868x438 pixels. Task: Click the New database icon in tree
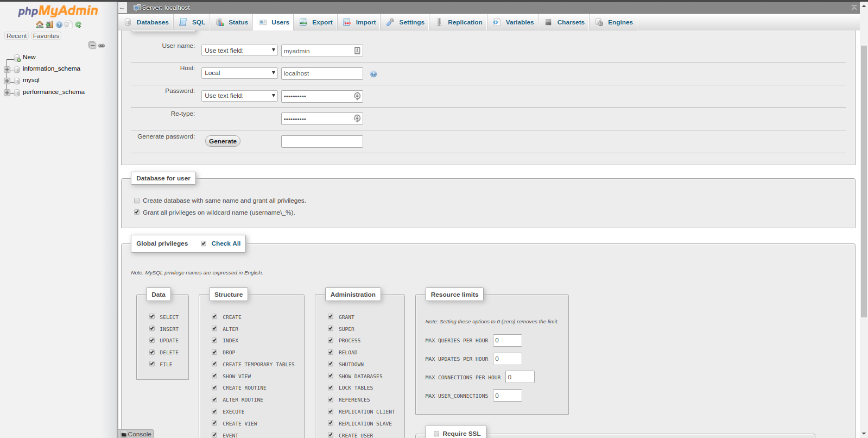tap(17, 58)
